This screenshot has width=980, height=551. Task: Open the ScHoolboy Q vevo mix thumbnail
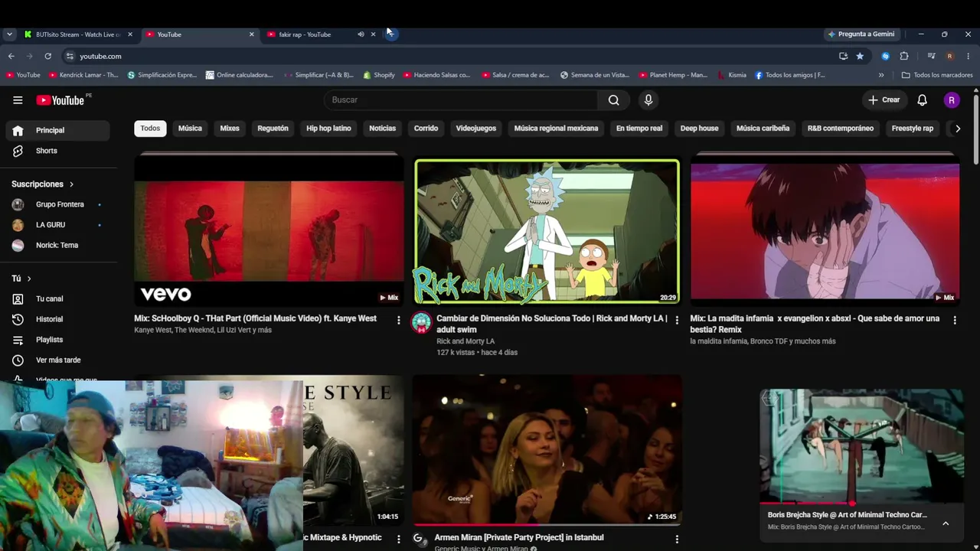tap(269, 231)
